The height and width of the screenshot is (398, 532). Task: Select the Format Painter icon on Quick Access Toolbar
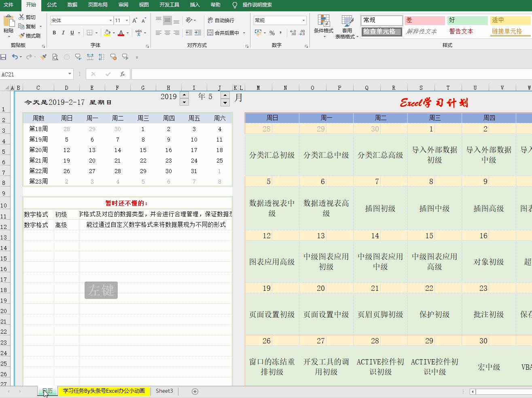pyautogui.click(x=43, y=57)
